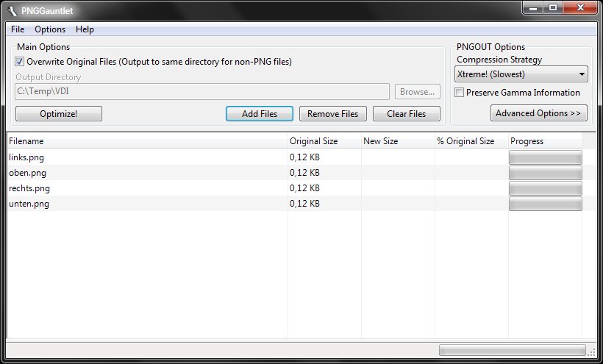The height and width of the screenshot is (364, 603).
Task: Open the Help menu
Action: [85, 29]
